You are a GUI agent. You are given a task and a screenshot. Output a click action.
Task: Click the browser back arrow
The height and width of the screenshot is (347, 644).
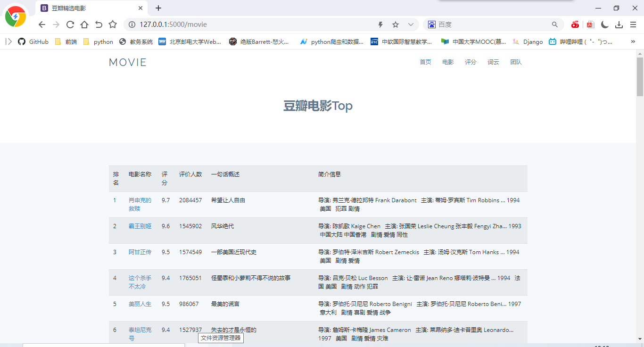pyautogui.click(x=42, y=25)
